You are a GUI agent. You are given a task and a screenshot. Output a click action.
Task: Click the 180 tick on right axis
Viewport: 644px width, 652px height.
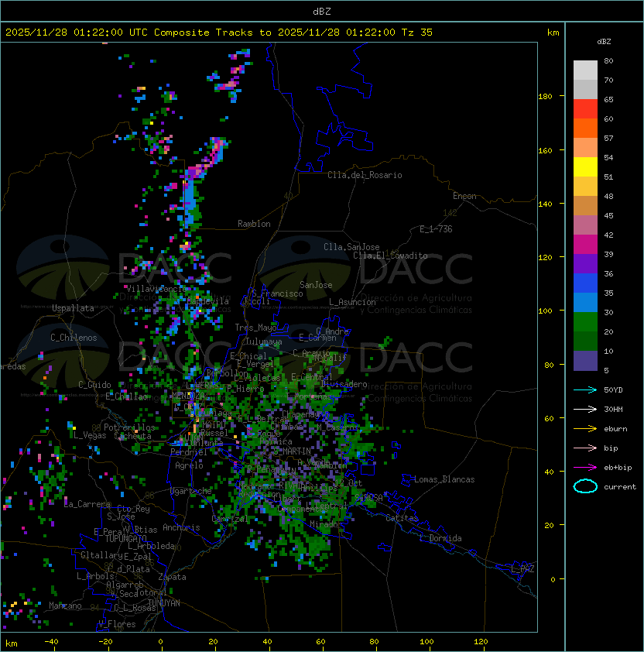[x=545, y=96]
